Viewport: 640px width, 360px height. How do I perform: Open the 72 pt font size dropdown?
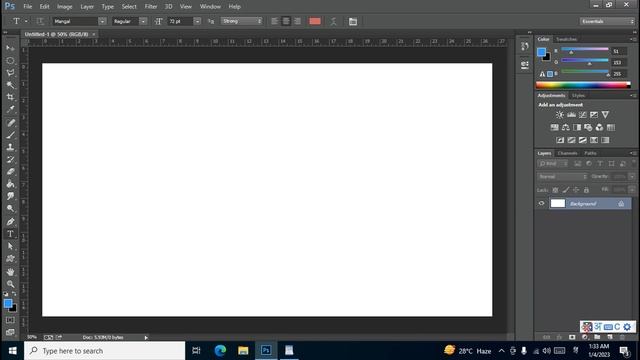[x=197, y=21]
